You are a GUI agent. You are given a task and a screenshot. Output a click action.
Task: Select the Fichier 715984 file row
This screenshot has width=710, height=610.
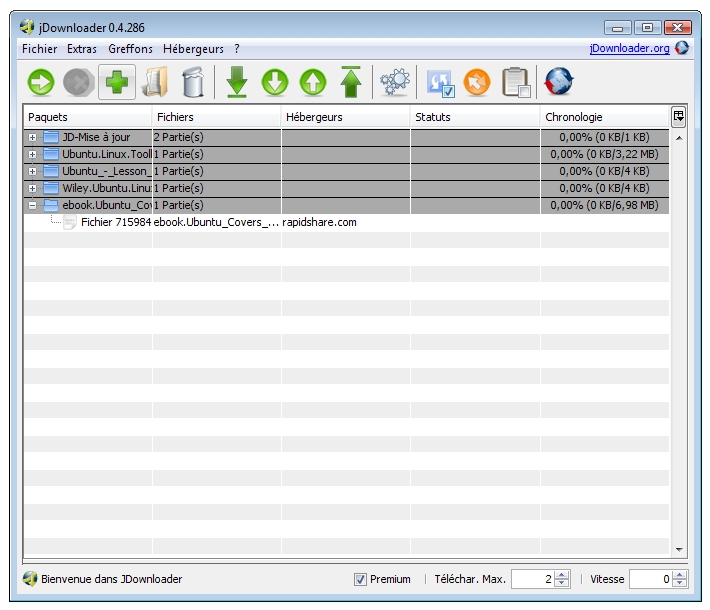[346, 222]
